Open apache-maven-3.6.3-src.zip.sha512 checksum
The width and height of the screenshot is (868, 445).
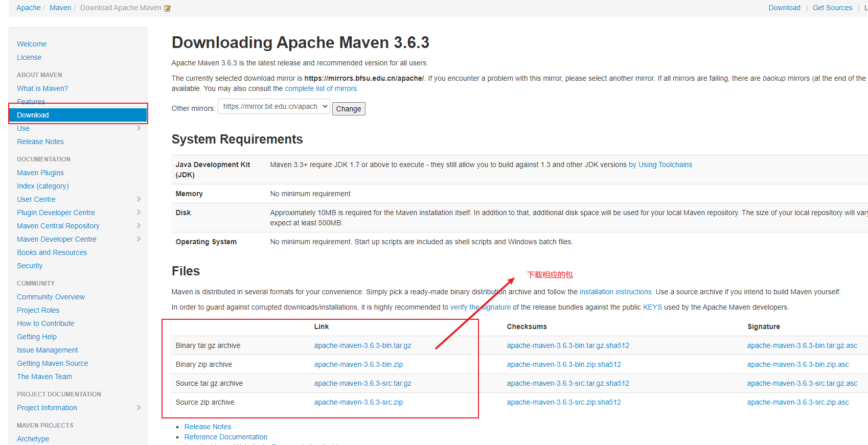[x=564, y=402]
